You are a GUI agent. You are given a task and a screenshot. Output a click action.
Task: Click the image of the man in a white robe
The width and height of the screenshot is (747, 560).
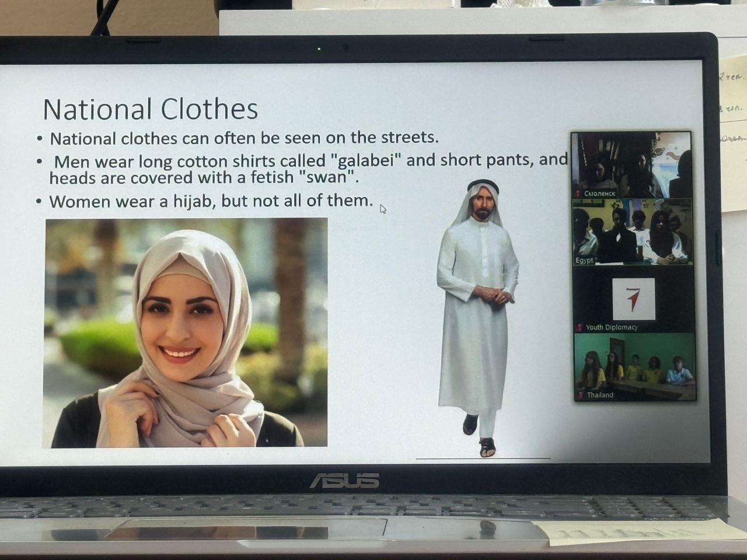click(479, 318)
